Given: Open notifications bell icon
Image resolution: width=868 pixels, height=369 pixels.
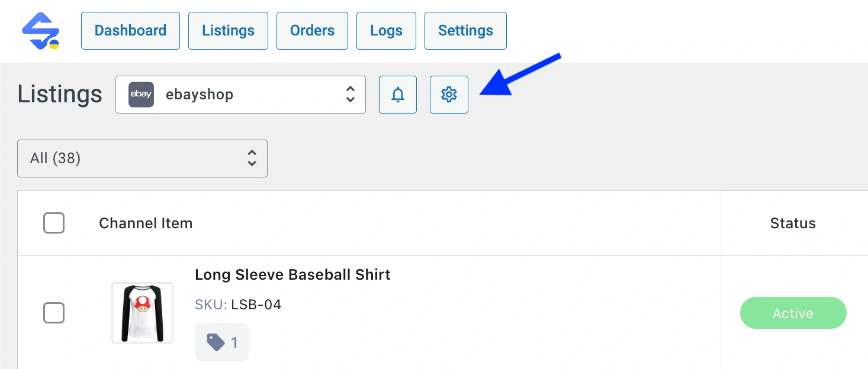Looking at the screenshot, I should click(x=398, y=94).
